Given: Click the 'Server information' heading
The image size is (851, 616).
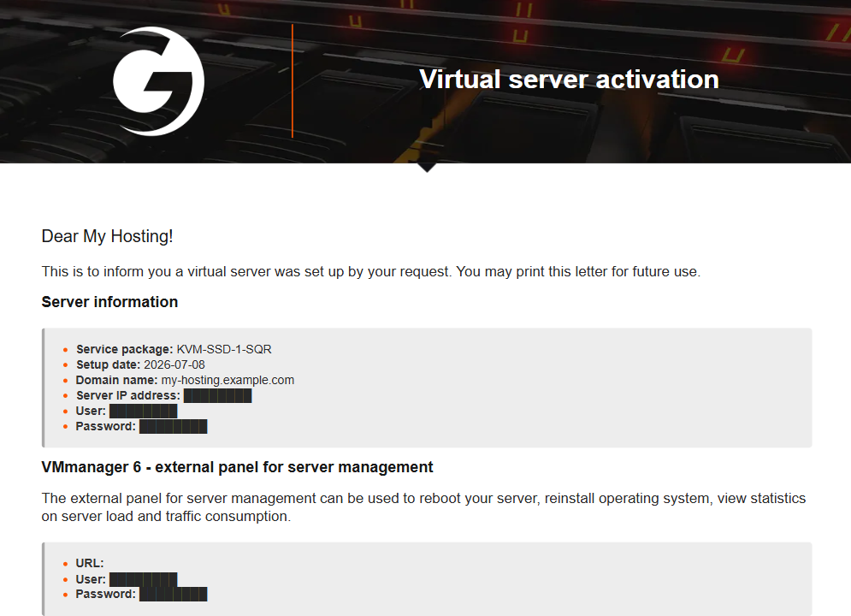Looking at the screenshot, I should 109,302.
